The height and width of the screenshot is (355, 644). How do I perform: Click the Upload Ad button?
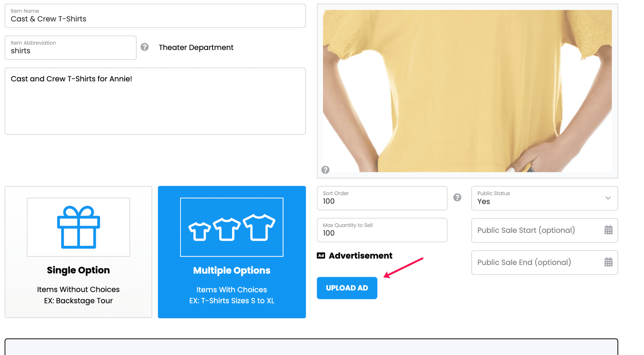[347, 288]
